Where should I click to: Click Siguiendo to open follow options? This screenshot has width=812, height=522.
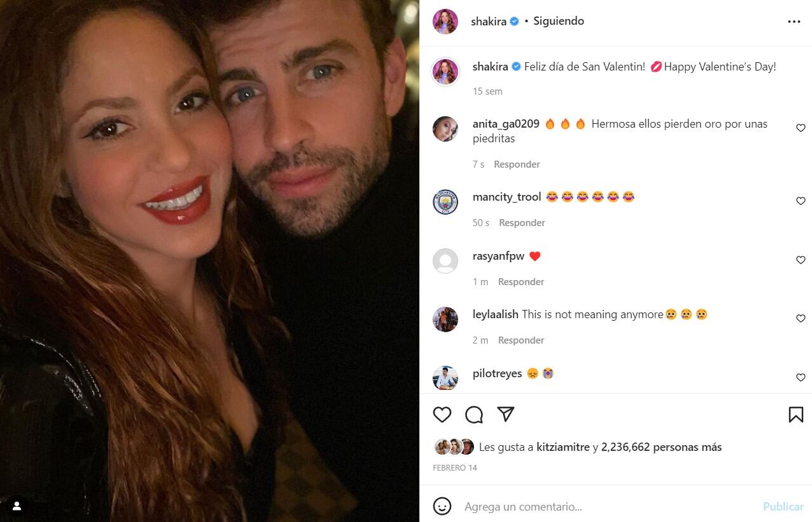(558, 21)
